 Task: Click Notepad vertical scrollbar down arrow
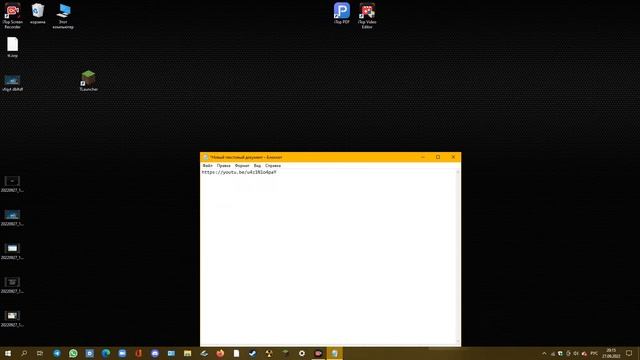coord(458,342)
